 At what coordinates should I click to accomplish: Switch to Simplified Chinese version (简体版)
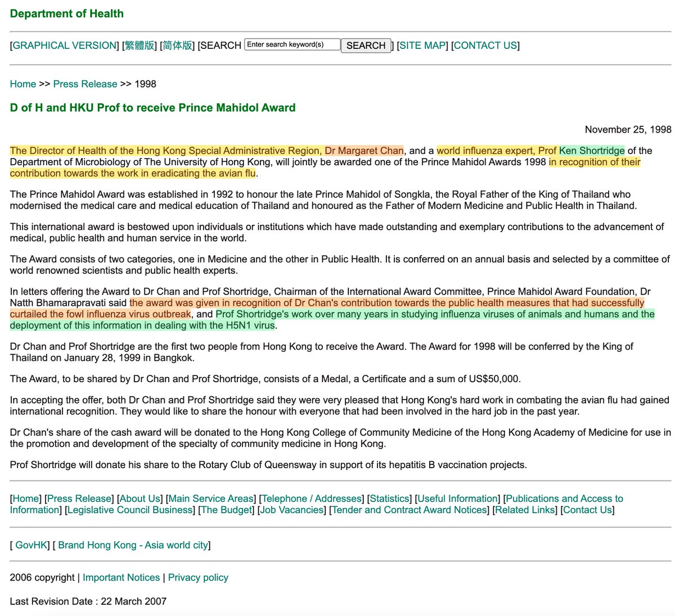(x=177, y=46)
